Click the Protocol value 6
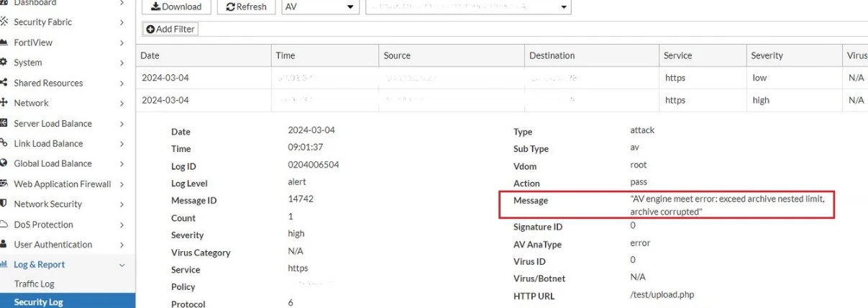The width and height of the screenshot is (868, 308). point(291,303)
